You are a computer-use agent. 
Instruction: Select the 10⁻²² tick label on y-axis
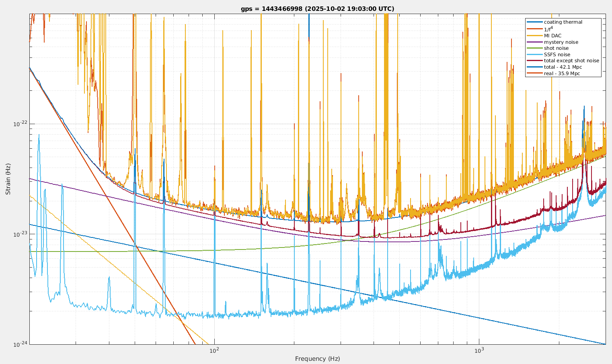pyautogui.click(x=20, y=124)
